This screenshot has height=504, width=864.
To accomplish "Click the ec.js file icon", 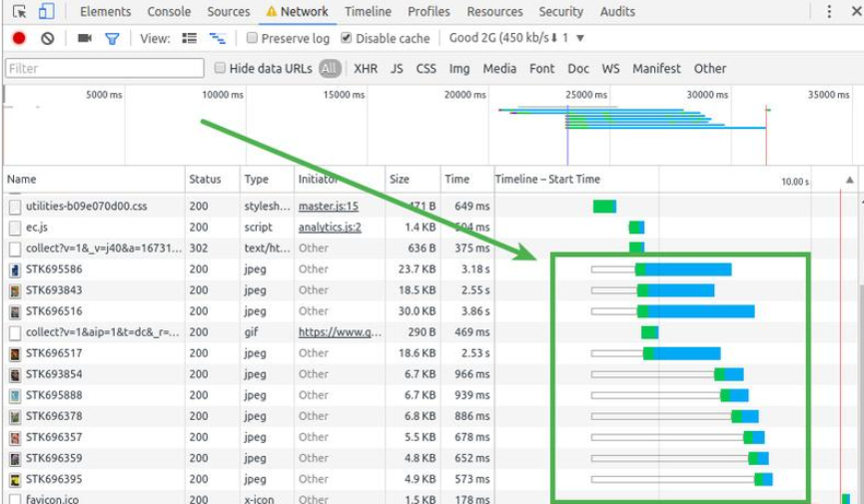I will coord(15,228).
